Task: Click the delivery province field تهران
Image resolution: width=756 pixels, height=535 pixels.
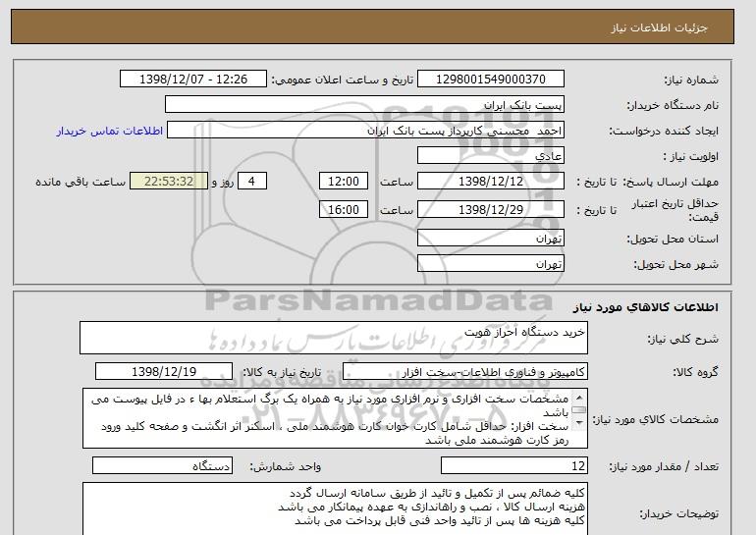Action: coord(490,239)
